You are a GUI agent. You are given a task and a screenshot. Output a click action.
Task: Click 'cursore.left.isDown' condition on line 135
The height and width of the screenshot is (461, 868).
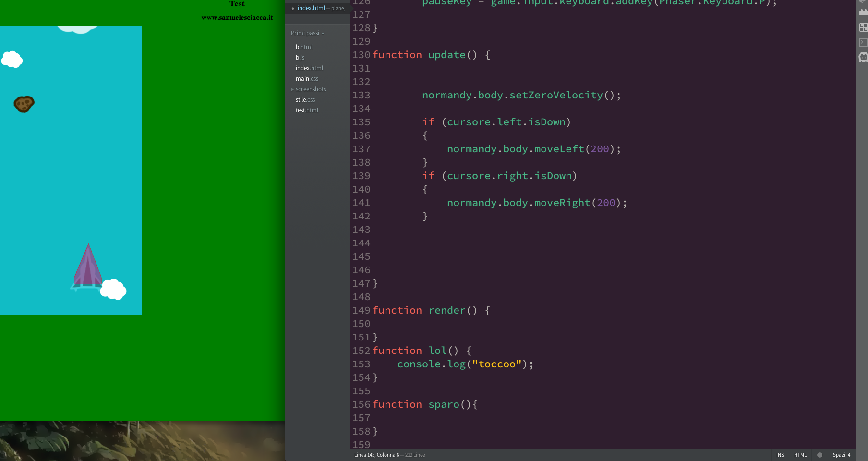pyautogui.click(x=506, y=122)
